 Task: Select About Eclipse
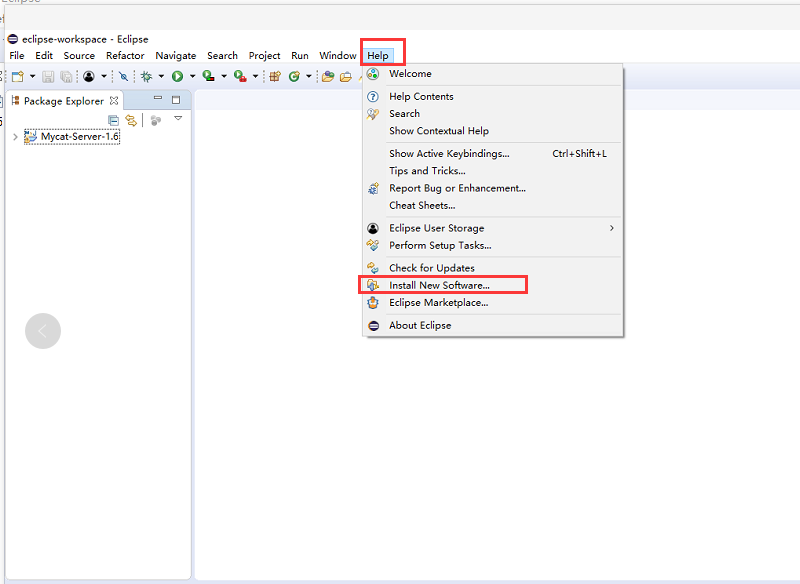[x=493, y=325]
